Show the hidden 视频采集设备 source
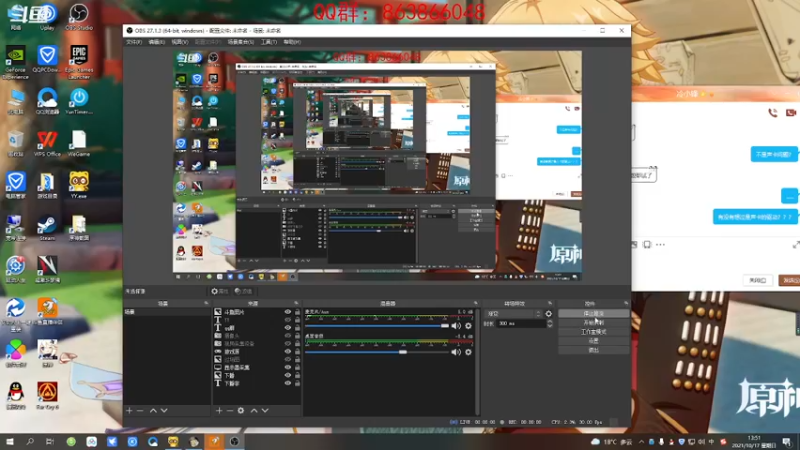 (x=288, y=343)
